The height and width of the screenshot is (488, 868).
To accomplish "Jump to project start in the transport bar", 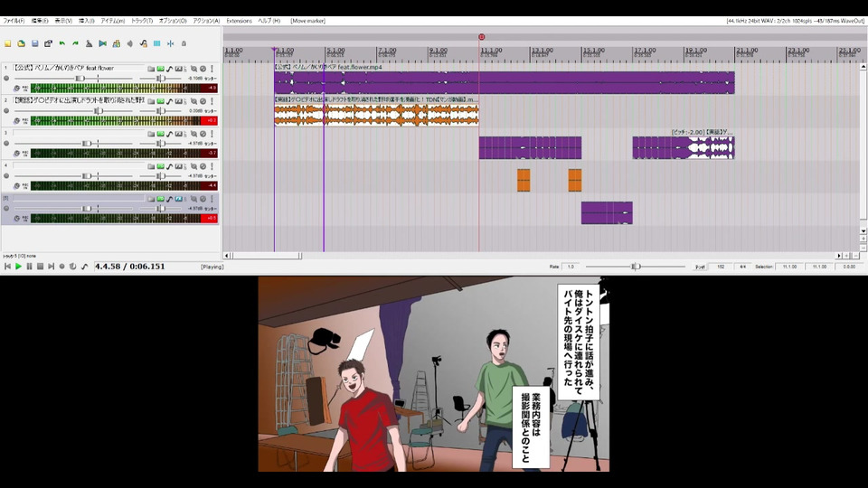I will point(7,266).
